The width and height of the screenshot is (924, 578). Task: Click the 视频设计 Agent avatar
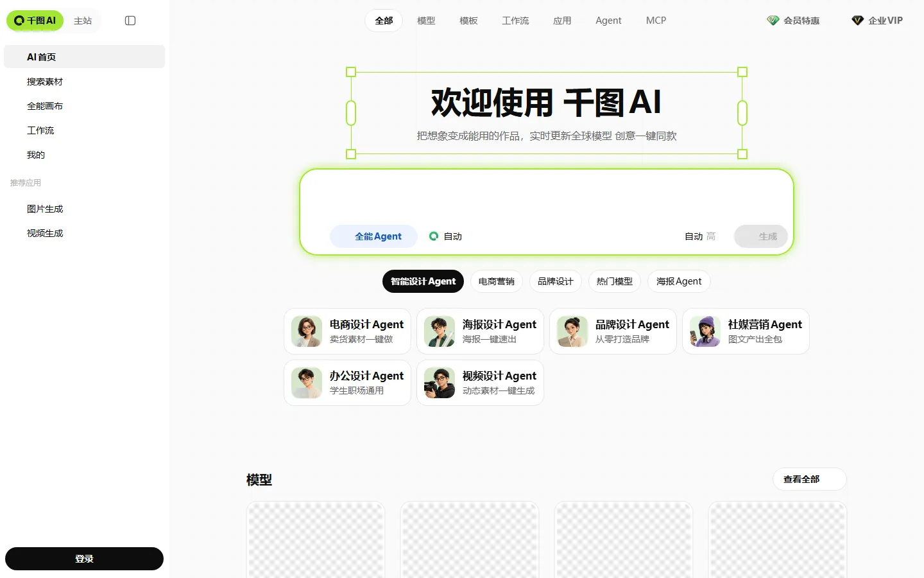click(440, 383)
